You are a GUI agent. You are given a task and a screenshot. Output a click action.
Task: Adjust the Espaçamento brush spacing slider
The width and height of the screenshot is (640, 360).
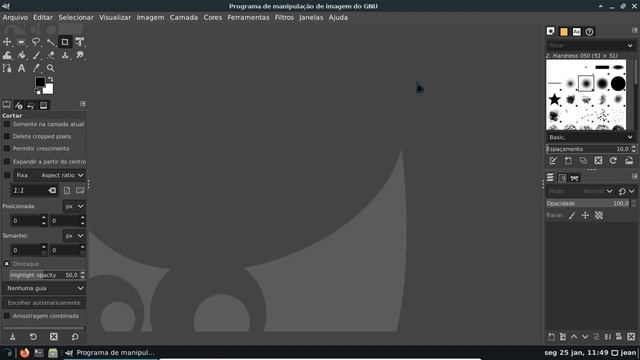point(588,149)
